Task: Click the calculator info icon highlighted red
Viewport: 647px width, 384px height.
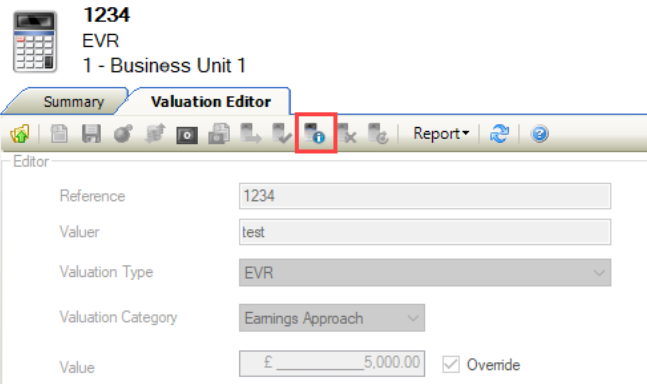Action: click(x=315, y=134)
